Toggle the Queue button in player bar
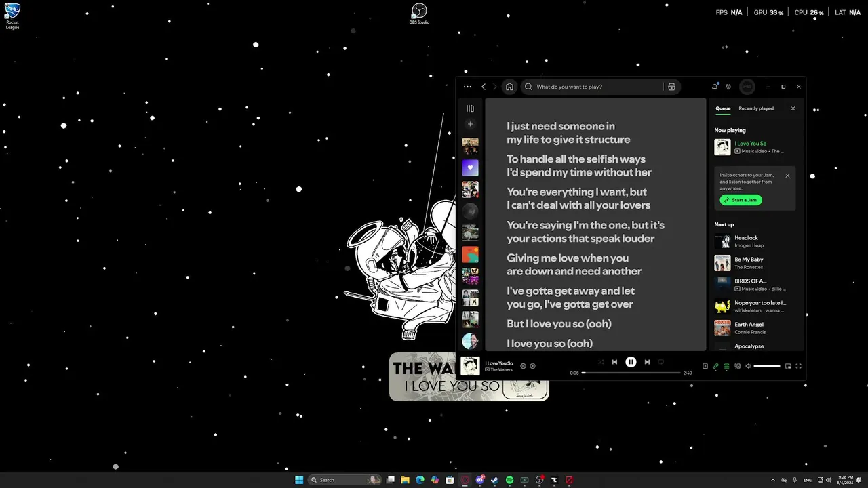This screenshot has width=868, height=488. [x=726, y=366]
